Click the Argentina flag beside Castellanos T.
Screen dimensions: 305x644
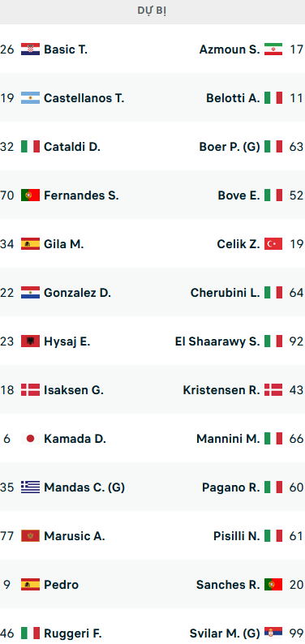click(x=30, y=98)
